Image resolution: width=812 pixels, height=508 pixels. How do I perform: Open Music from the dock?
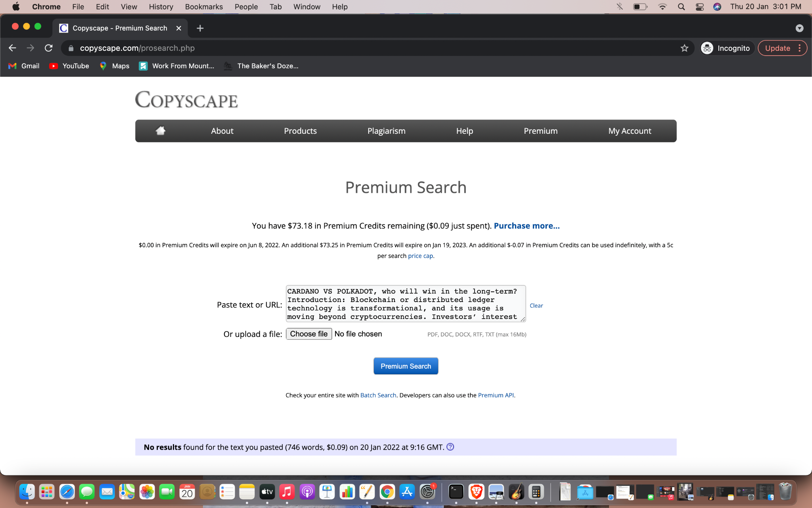pyautogui.click(x=287, y=492)
